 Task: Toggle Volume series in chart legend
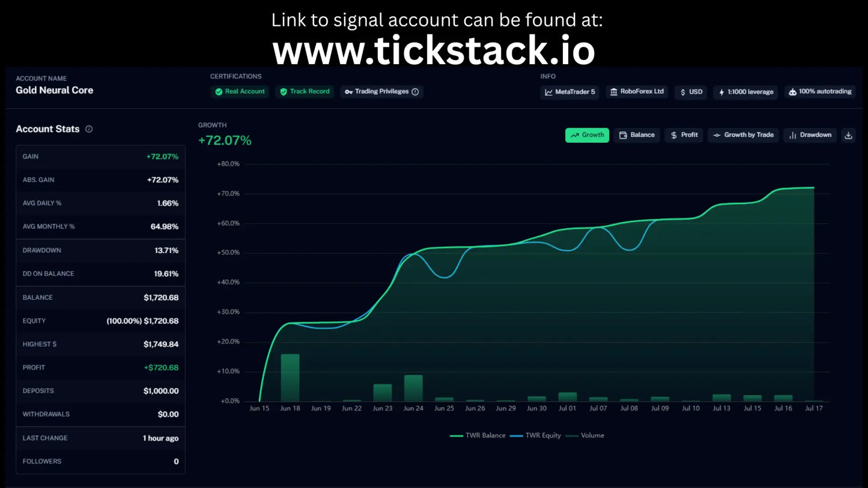[x=584, y=436]
